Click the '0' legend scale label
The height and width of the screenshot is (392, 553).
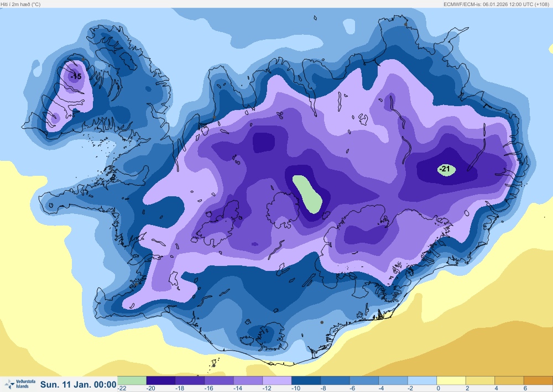pos(439,389)
